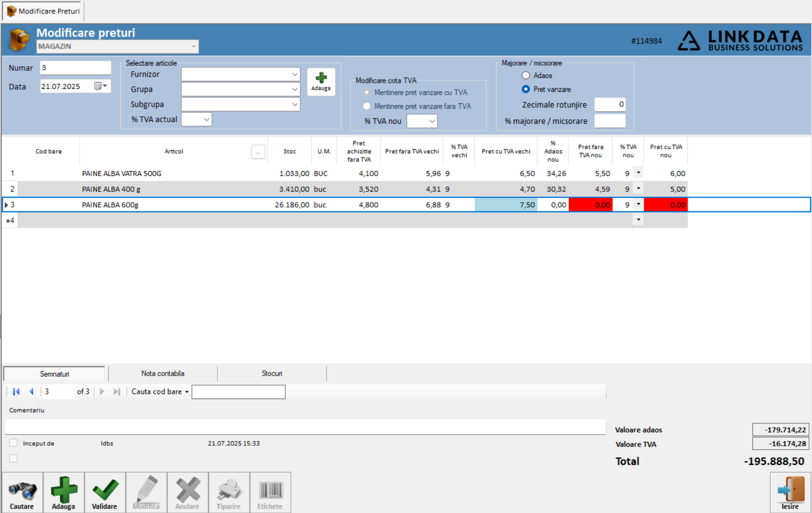Image resolution: width=812 pixels, height=513 pixels.
Task: Click the Articol column ellipsis button
Action: [x=258, y=152]
